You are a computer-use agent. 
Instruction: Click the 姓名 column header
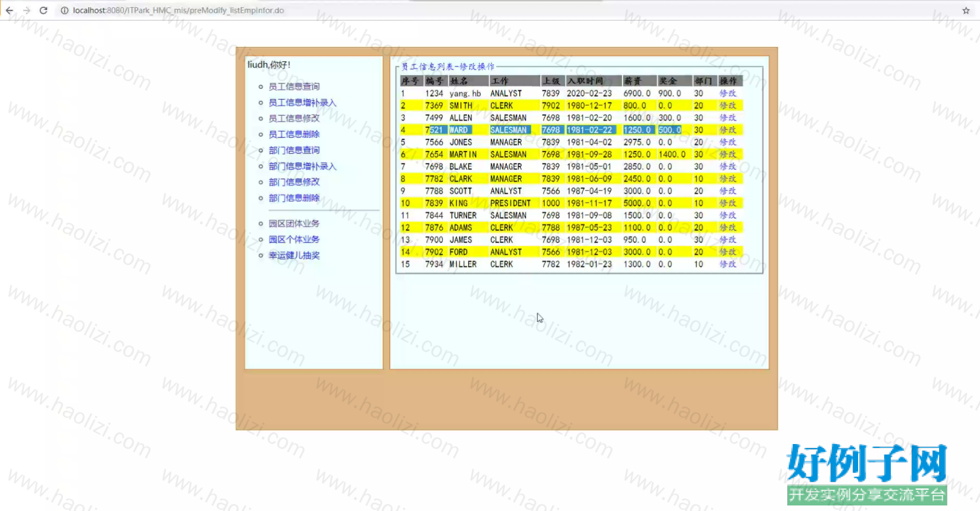[x=468, y=81]
